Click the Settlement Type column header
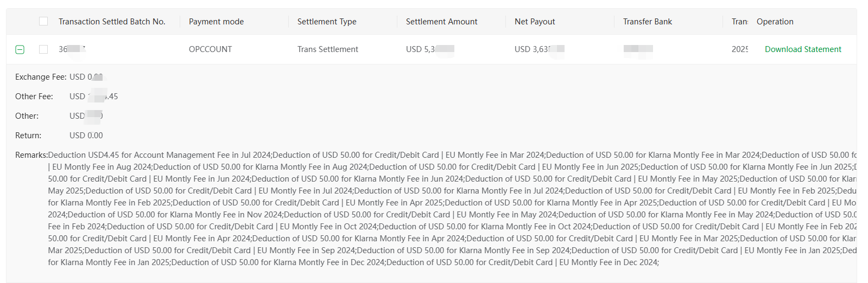The height and width of the screenshot is (283, 868). point(327,22)
